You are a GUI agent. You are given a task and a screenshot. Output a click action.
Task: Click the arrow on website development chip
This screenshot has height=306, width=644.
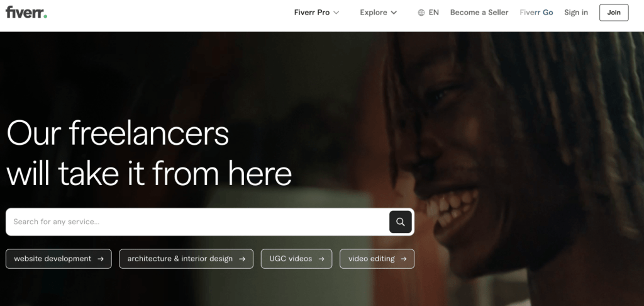(101, 259)
